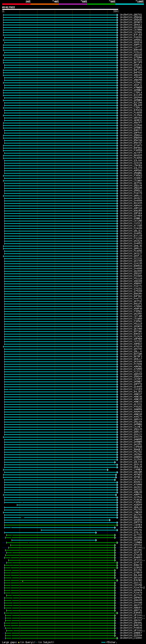Open hit UniRef100_C1KTT2
The height and width of the screenshot is (644, 146).
pos(131,47)
